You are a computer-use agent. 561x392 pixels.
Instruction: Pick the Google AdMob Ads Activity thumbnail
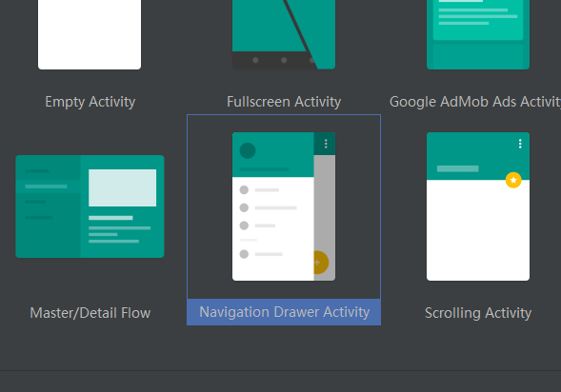pyautogui.click(x=478, y=34)
